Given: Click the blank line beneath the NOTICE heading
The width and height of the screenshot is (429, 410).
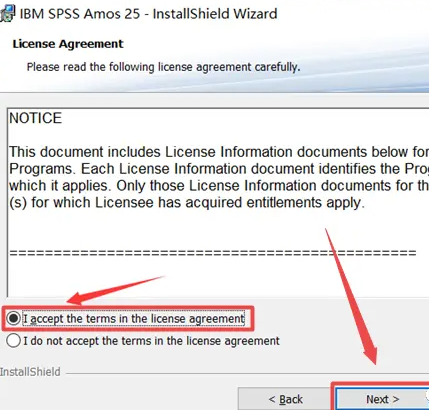Looking at the screenshot, I should pyautogui.click(x=217, y=135).
